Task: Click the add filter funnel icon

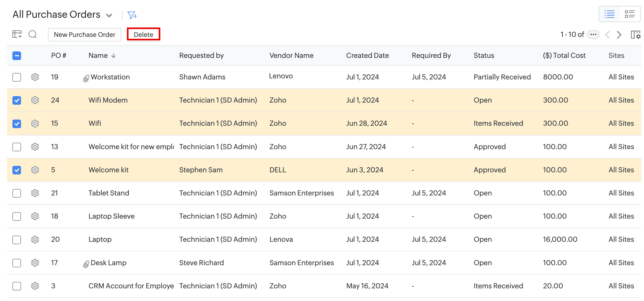Action: point(132,15)
